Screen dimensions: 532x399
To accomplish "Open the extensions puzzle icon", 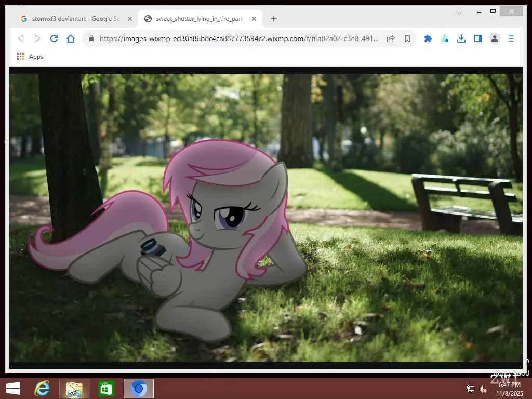I will tap(428, 38).
